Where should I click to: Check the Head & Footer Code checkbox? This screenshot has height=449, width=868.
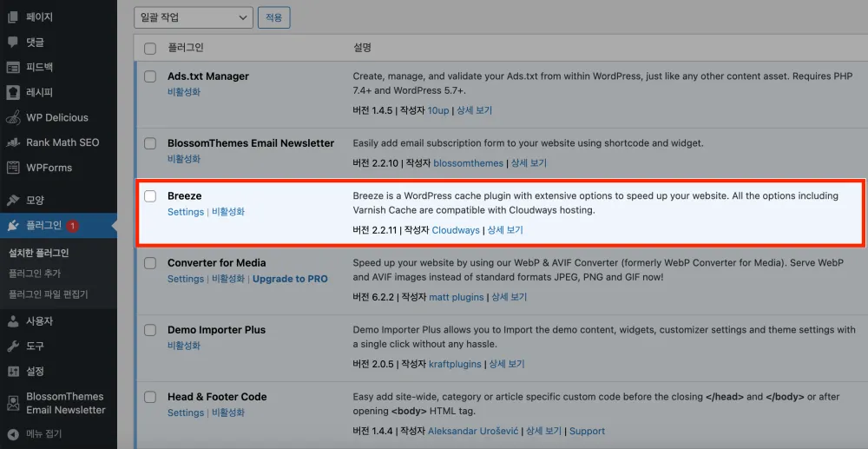[150, 397]
